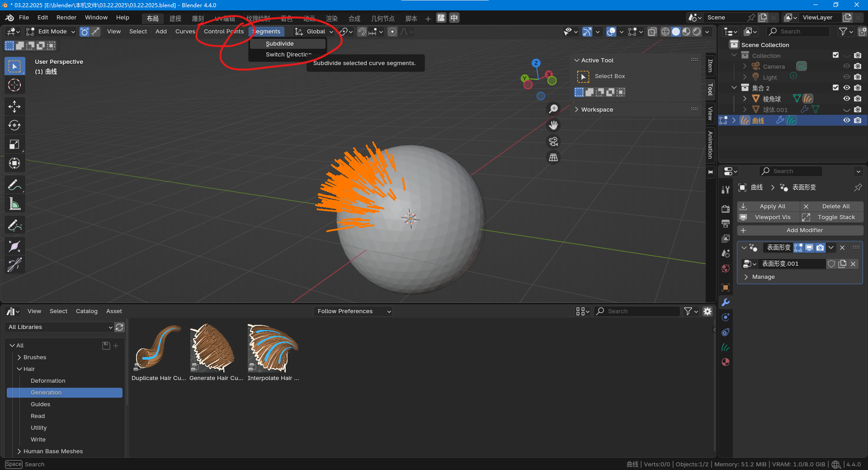Click the Apply All button
Image resolution: width=868 pixels, height=470 pixels.
coord(768,207)
